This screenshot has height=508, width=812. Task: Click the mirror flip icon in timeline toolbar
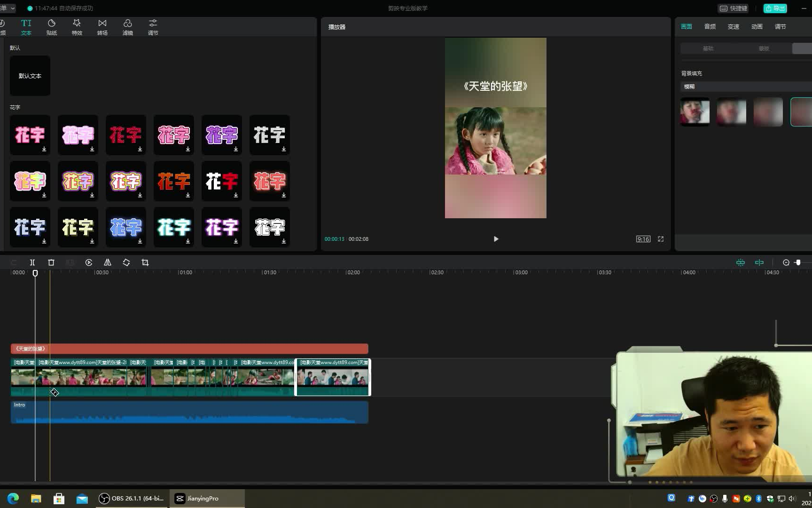point(108,262)
